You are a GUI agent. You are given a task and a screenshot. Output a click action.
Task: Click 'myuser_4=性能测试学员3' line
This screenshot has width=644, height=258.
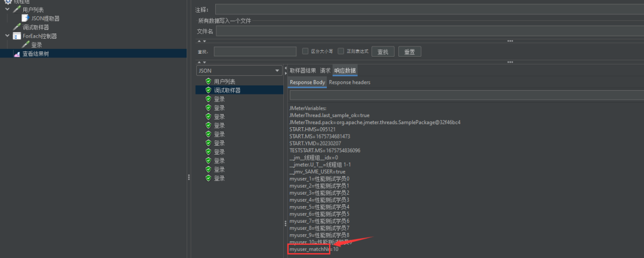pyautogui.click(x=319, y=199)
